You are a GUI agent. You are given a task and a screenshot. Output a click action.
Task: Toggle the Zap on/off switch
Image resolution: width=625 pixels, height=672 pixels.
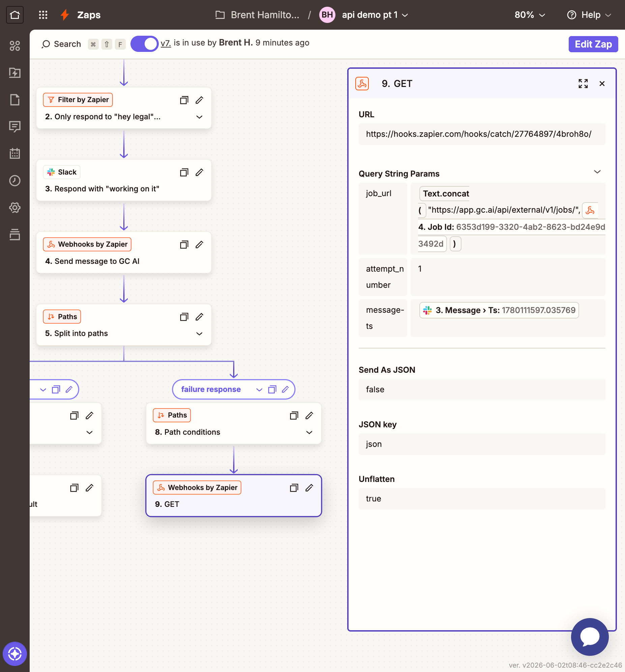coord(144,44)
